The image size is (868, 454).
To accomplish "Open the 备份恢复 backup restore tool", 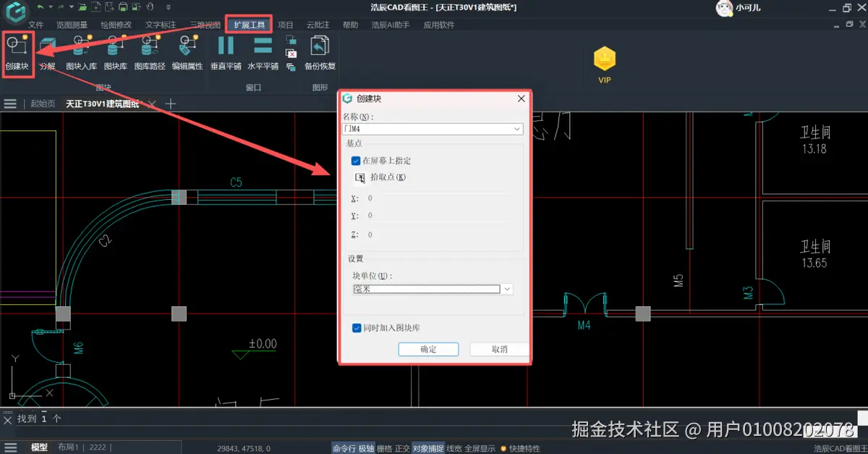I will (320, 52).
